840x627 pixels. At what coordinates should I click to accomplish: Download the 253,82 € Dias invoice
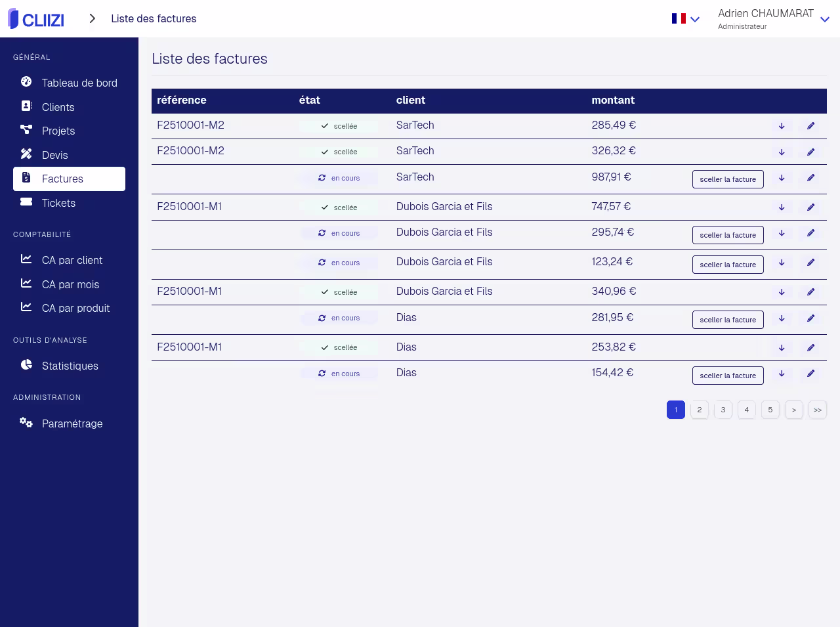pyautogui.click(x=782, y=348)
